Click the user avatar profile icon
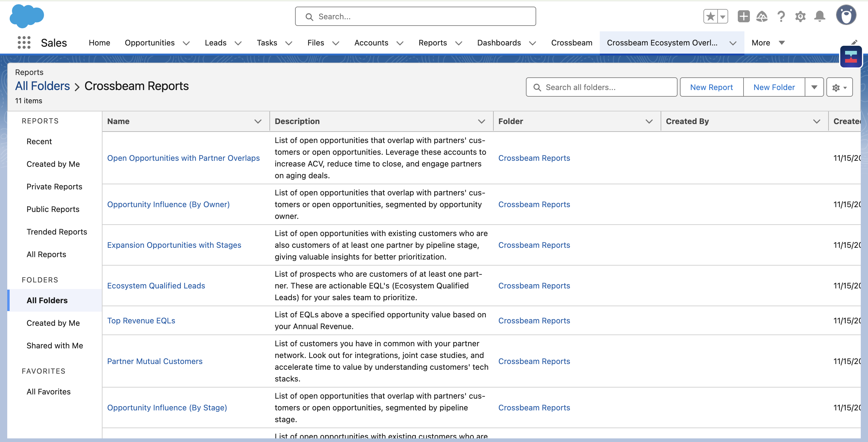Viewport: 868px width, 442px height. click(x=846, y=15)
